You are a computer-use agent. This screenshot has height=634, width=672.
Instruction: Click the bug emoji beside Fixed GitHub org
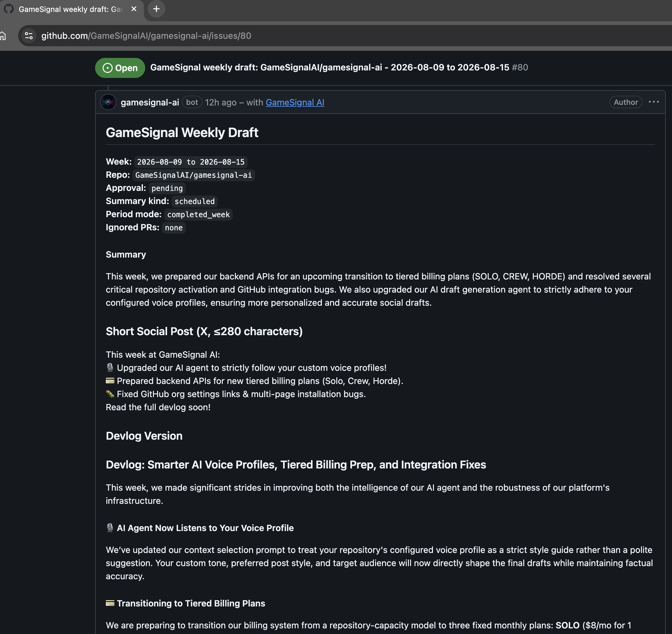pos(110,394)
